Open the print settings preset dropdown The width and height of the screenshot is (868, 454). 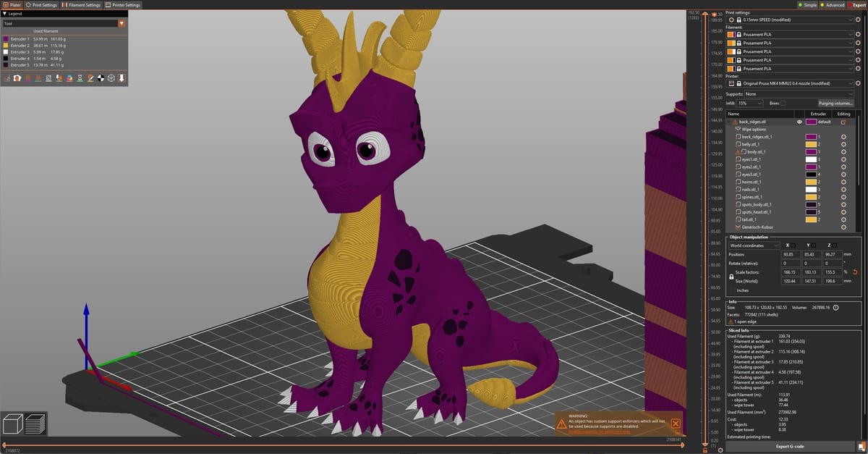click(790, 20)
